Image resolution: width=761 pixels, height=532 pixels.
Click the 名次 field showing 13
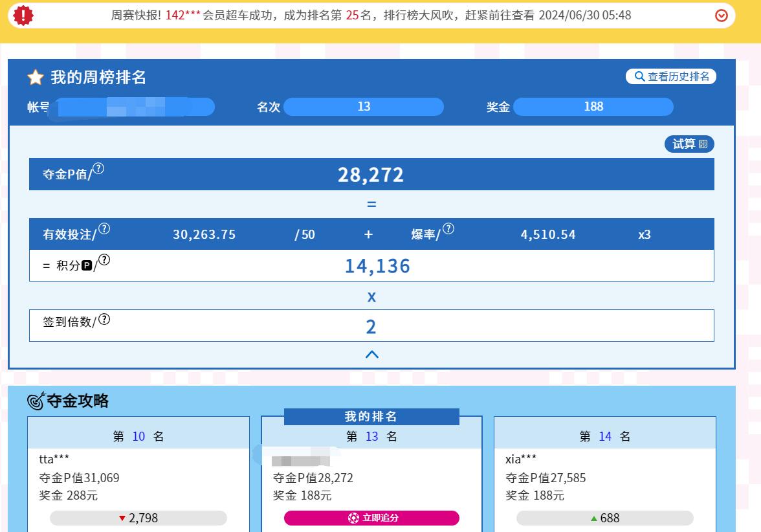point(364,107)
